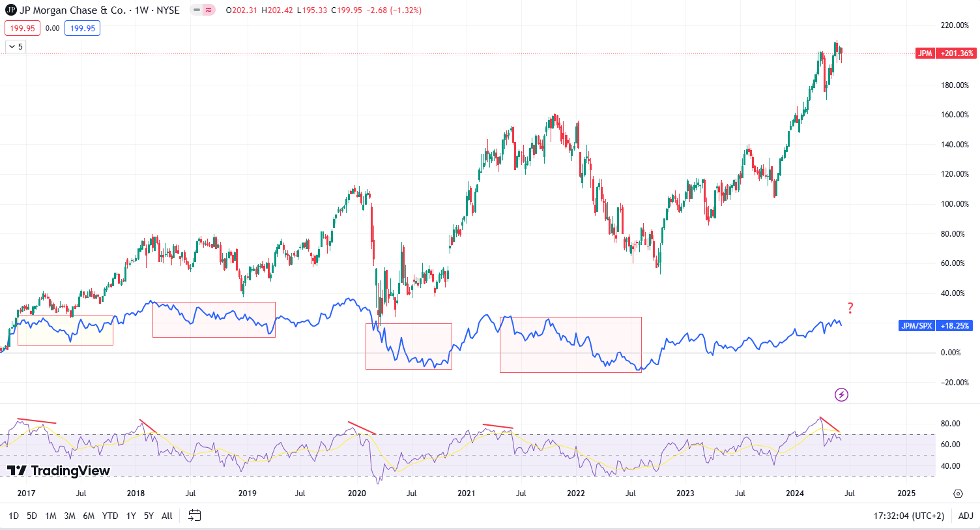Click the TradingView logo
Image resolution: width=980 pixels, height=530 pixels.
pyautogui.click(x=59, y=471)
